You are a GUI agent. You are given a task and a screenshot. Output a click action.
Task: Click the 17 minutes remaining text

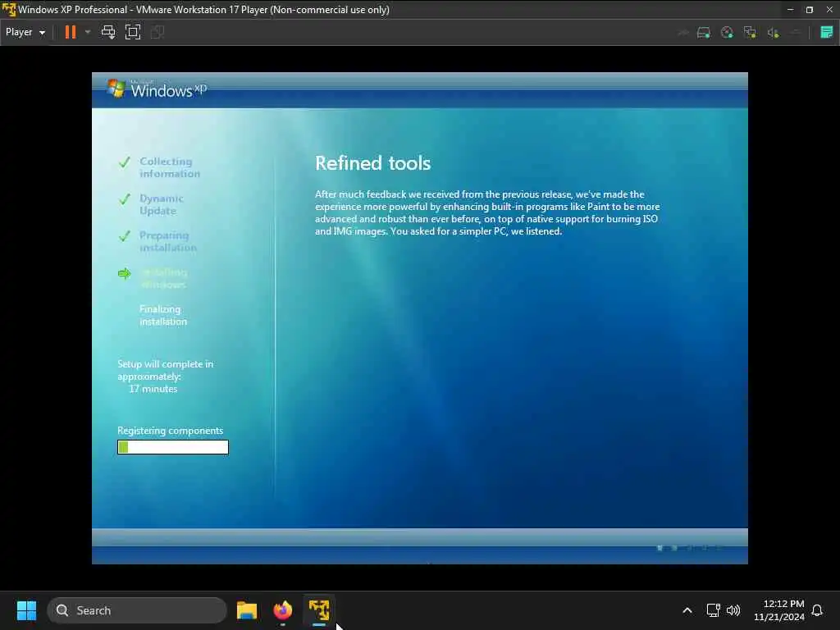[153, 389]
